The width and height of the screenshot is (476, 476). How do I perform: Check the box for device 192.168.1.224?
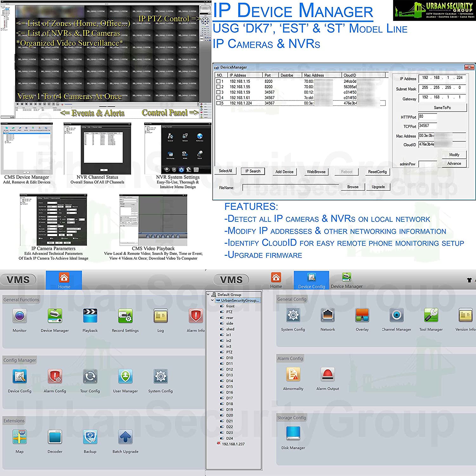click(218, 103)
